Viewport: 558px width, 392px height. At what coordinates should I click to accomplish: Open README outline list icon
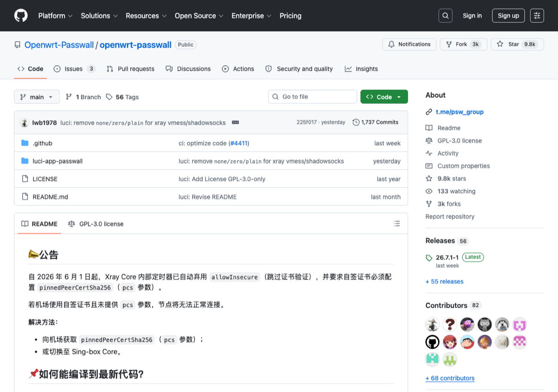click(397, 224)
